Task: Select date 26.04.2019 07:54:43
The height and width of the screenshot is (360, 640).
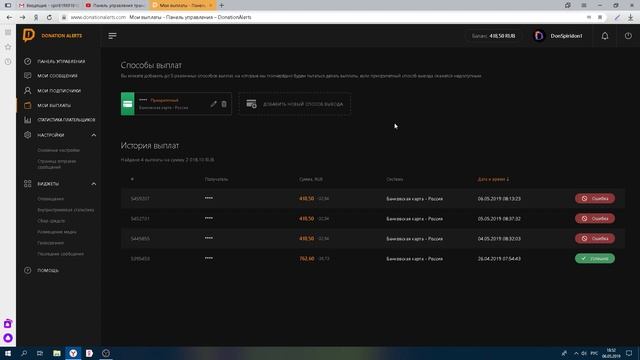Action: (499, 259)
